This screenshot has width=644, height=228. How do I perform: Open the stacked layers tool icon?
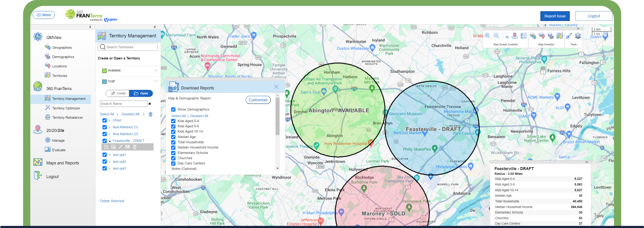(578, 36)
